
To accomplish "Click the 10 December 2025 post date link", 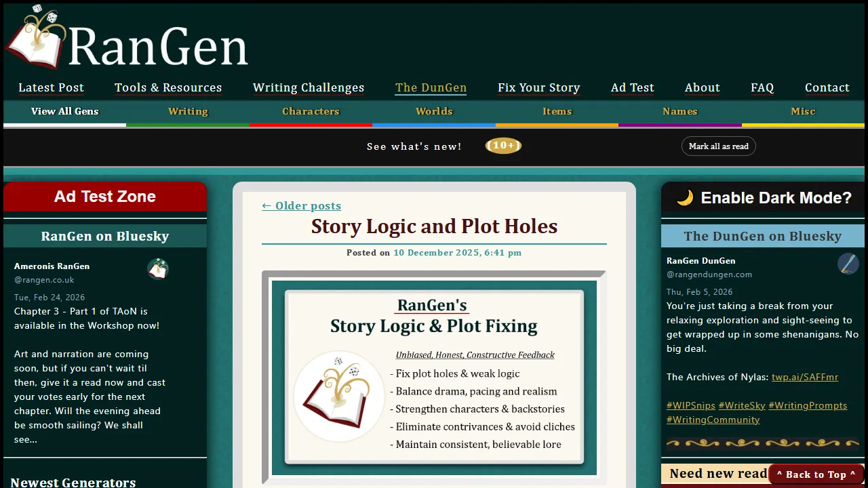I will click(457, 252).
